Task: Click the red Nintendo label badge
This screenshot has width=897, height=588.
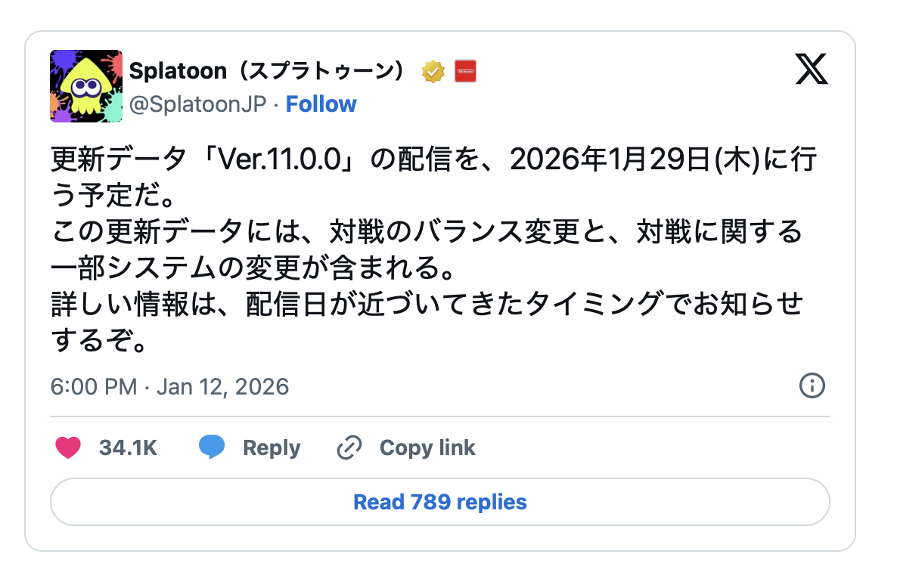Action: (464, 70)
